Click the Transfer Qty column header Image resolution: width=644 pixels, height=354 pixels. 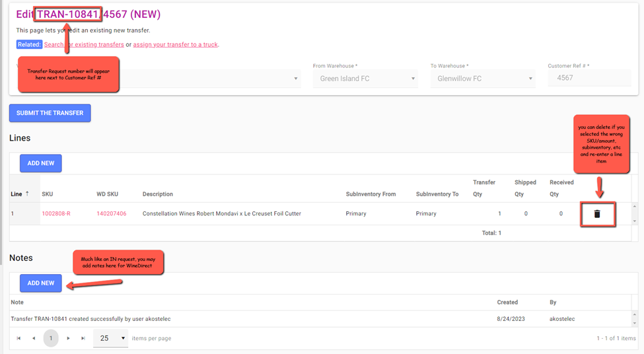point(483,188)
